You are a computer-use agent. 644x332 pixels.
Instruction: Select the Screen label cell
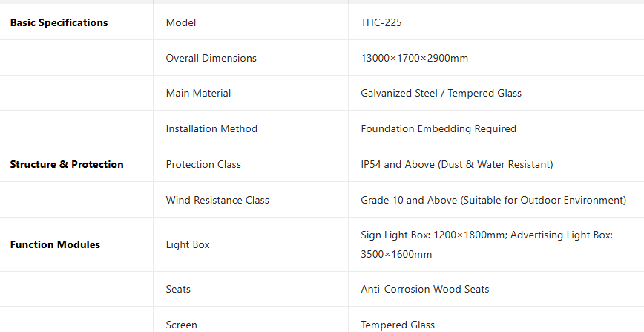tap(182, 325)
